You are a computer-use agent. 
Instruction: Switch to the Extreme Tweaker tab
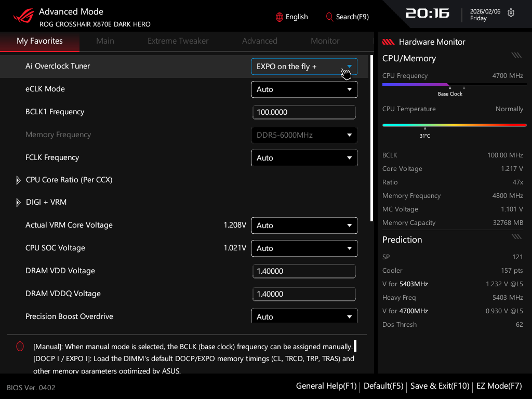pyautogui.click(x=178, y=41)
